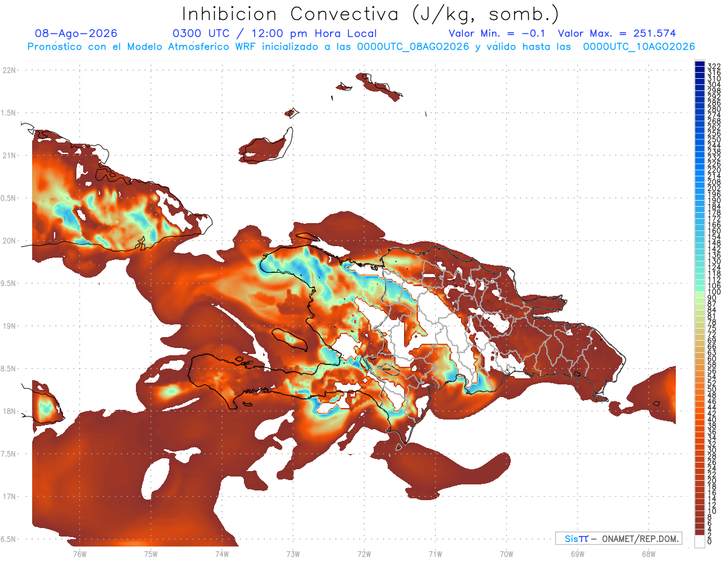Screen dimensions: 728x562
Task: Click the "68W" longitude label
Action: 648,554
